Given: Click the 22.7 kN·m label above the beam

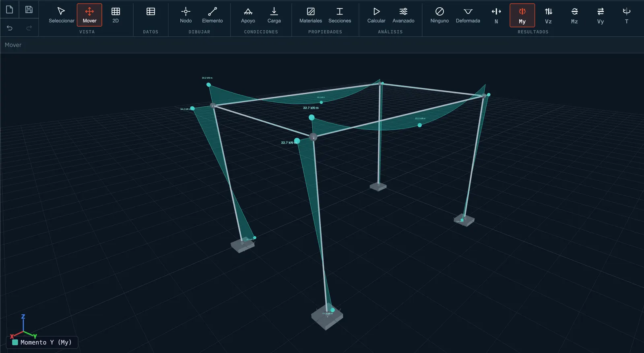Looking at the screenshot, I should (311, 108).
